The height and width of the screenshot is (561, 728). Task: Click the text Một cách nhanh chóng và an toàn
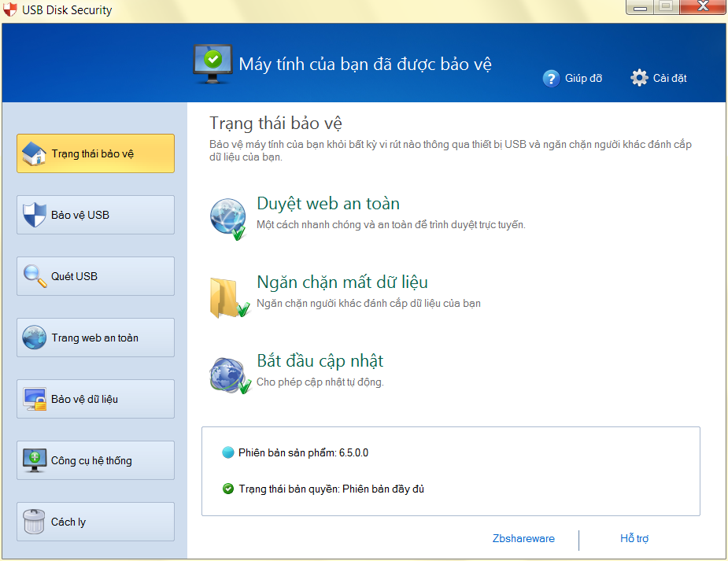[x=391, y=225]
